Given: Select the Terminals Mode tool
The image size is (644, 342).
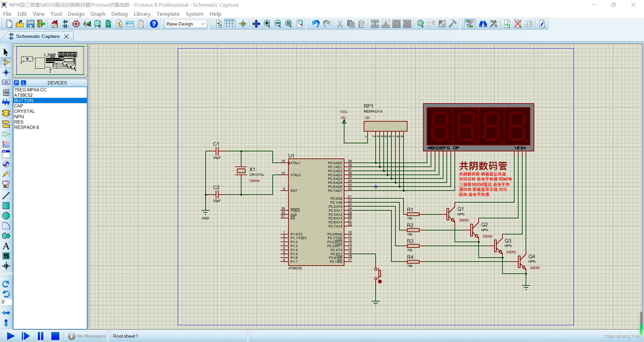Looking at the screenshot, I should pos(6,124).
